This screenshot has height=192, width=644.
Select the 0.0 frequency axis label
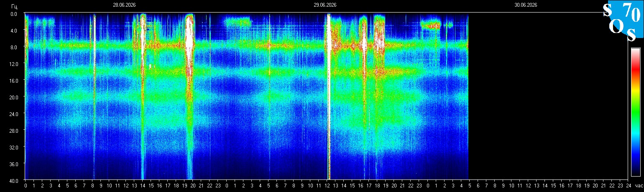point(14,14)
